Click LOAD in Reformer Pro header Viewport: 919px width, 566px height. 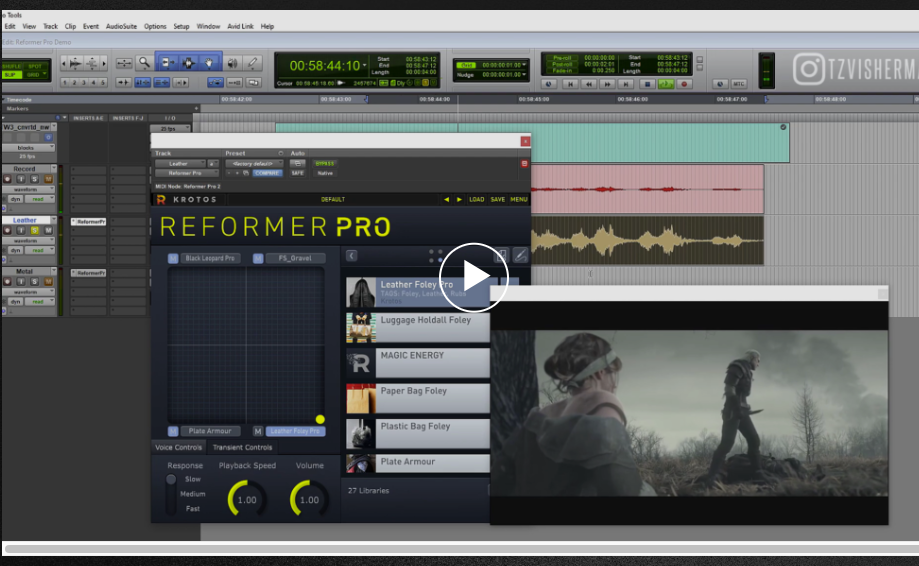(x=476, y=200)
